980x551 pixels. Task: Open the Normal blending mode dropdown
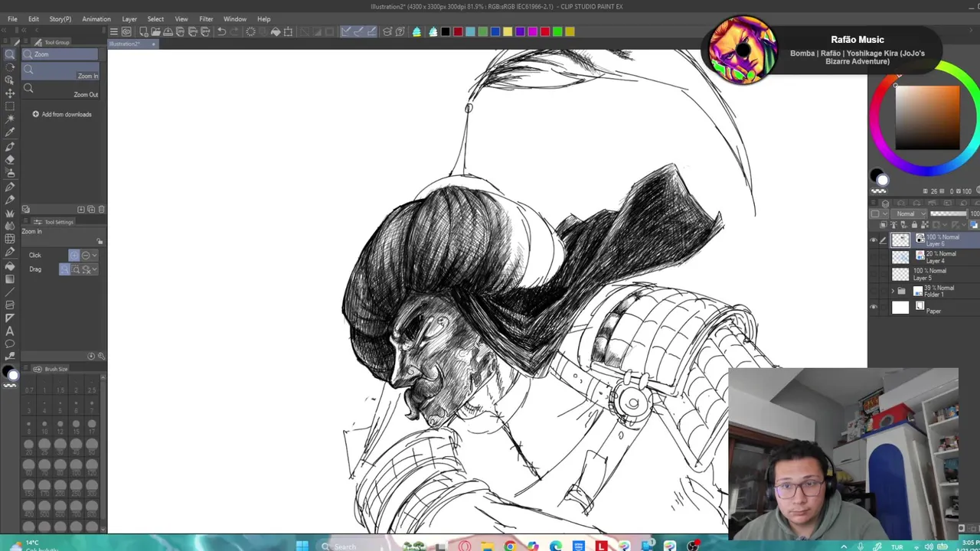[x=910, y=214]
